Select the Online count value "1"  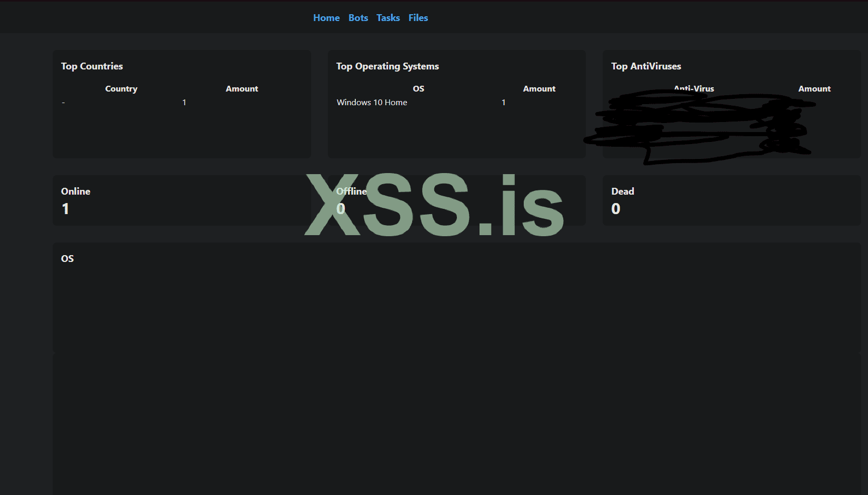pyautogui.click(x=65, y=209)
